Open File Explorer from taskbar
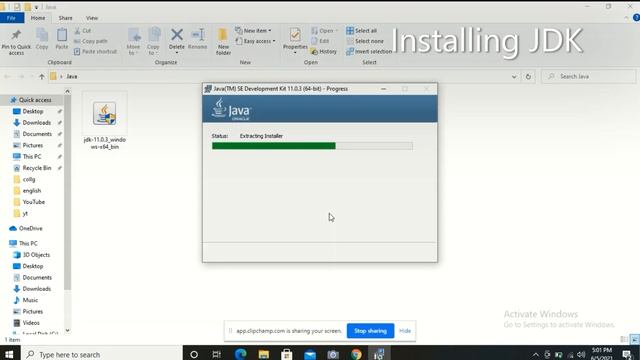 tap(264, 354)
